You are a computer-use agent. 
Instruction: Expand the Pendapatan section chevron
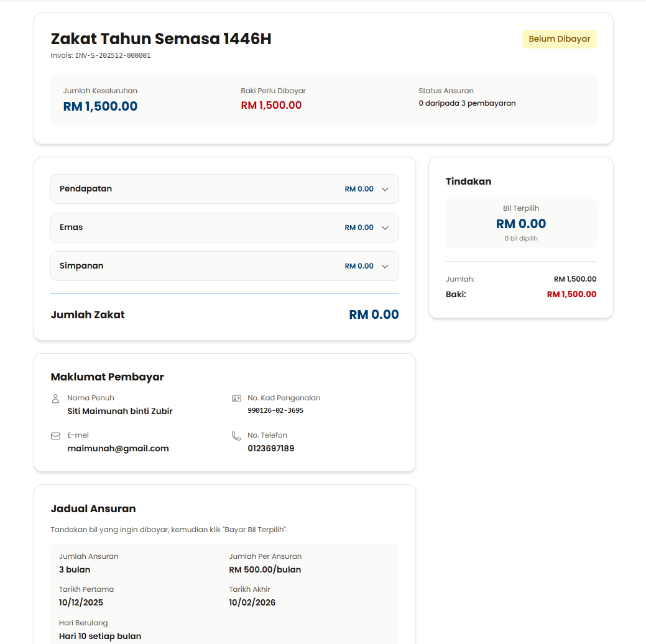[385, 189]
